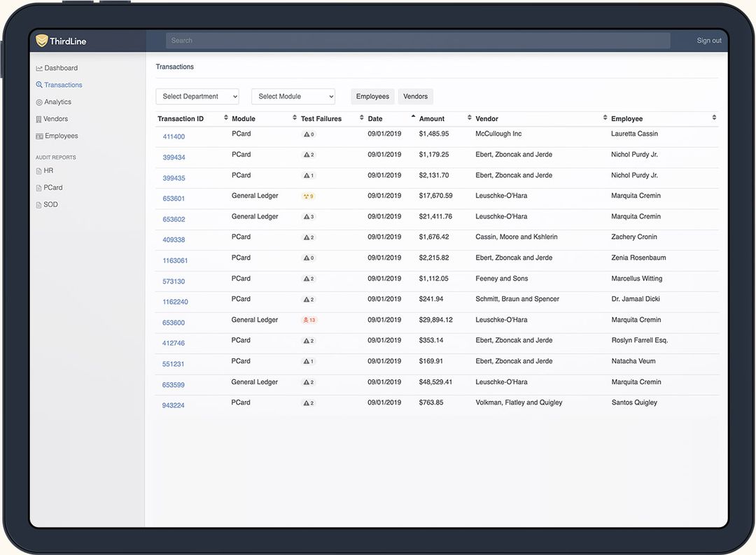Click the ThirdLine shield logo
The width and height of the screenshot is (756, 555).
tap(42, 41)
